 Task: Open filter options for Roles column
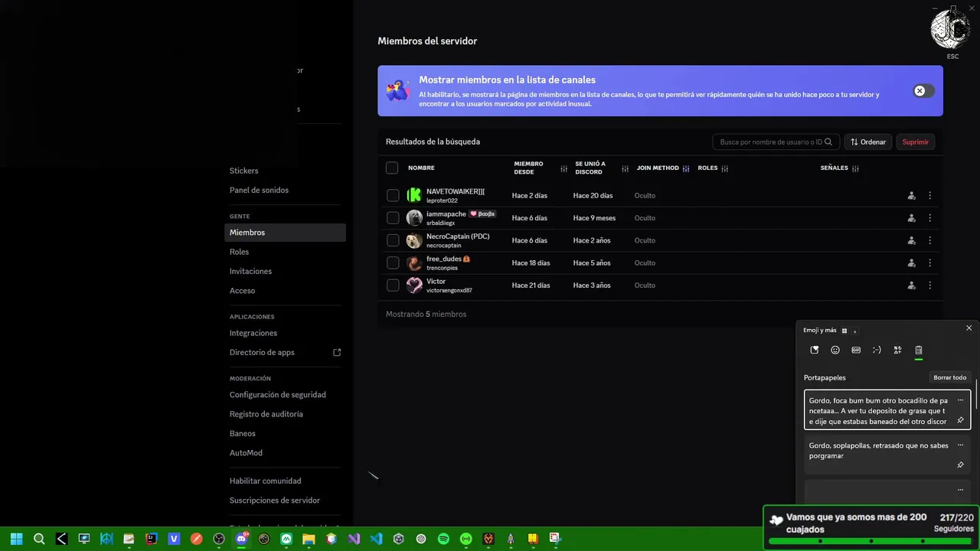[724, 168]
